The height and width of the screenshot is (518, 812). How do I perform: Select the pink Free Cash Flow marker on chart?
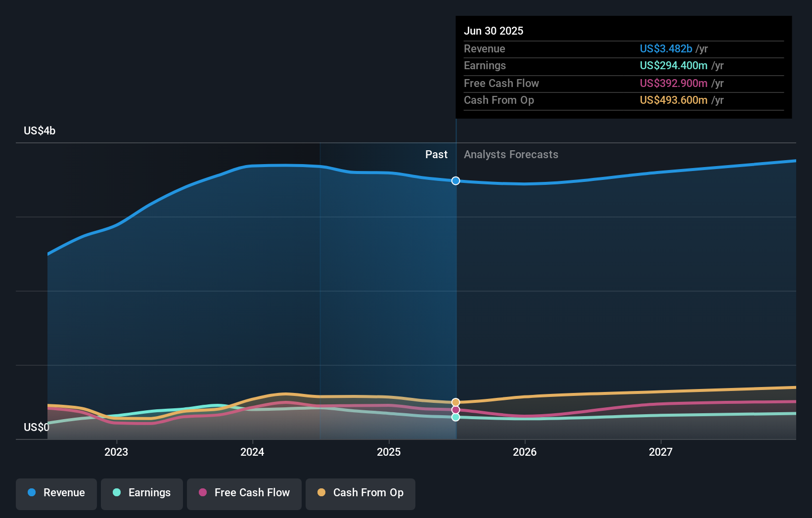(455, 410)
